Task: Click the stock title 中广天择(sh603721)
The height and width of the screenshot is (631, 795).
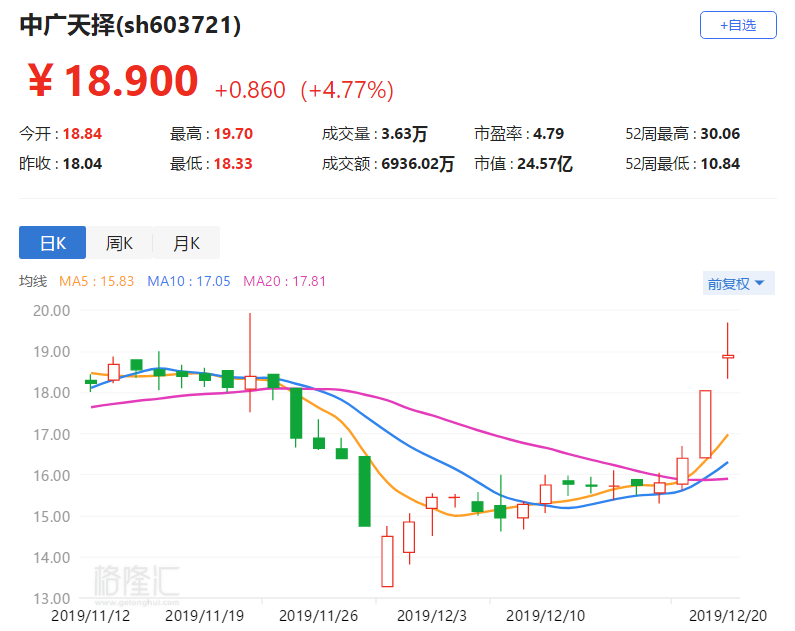Action: tap(130, 25)
